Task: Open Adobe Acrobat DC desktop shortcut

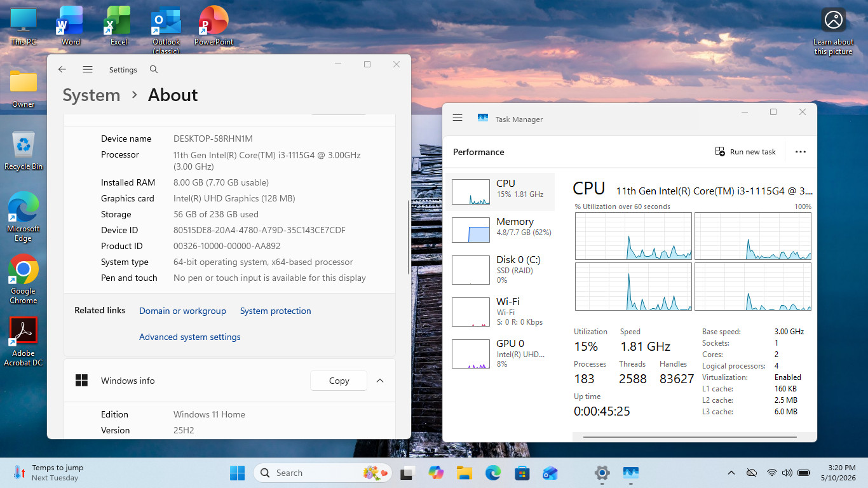Action: pos(24,342)
